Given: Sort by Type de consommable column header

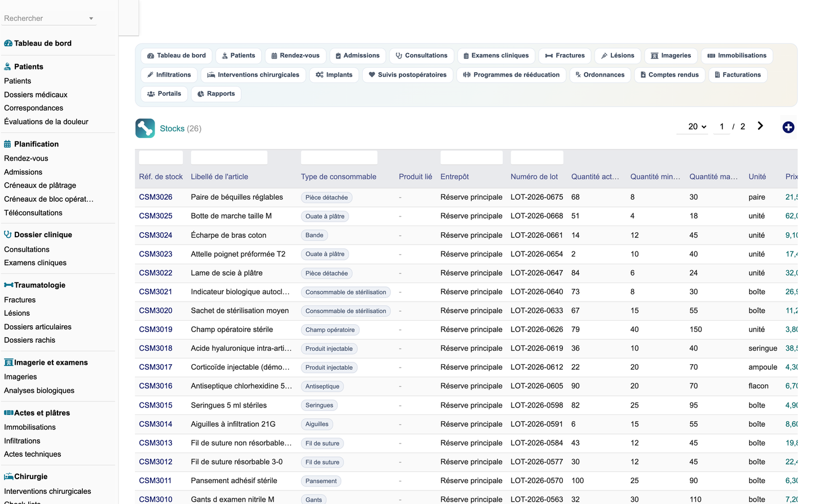Looking at the screenshot, I should point(338,177).
